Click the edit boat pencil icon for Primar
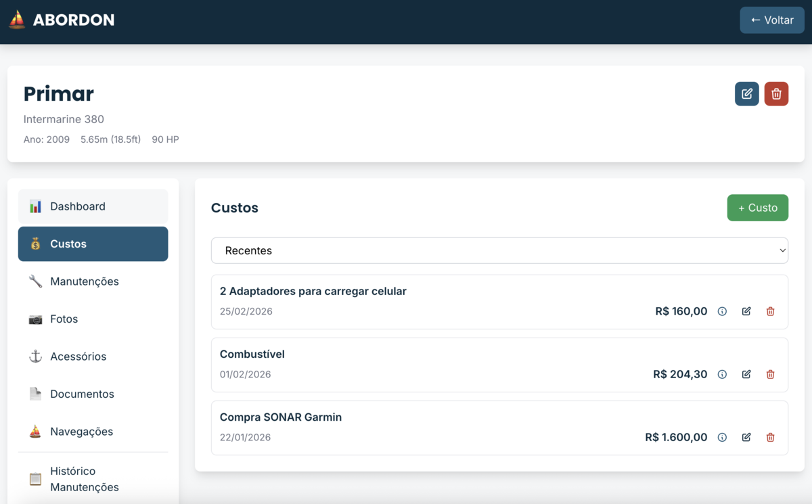Viewport: 812px width, 504px height. pyautogui.click(x=746, y=94)
